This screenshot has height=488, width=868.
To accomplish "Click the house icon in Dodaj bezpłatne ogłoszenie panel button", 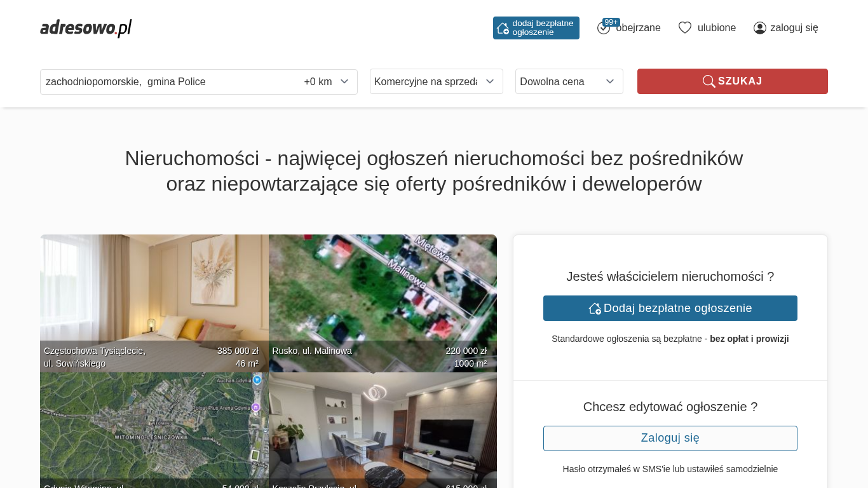I will coord(595,308).
